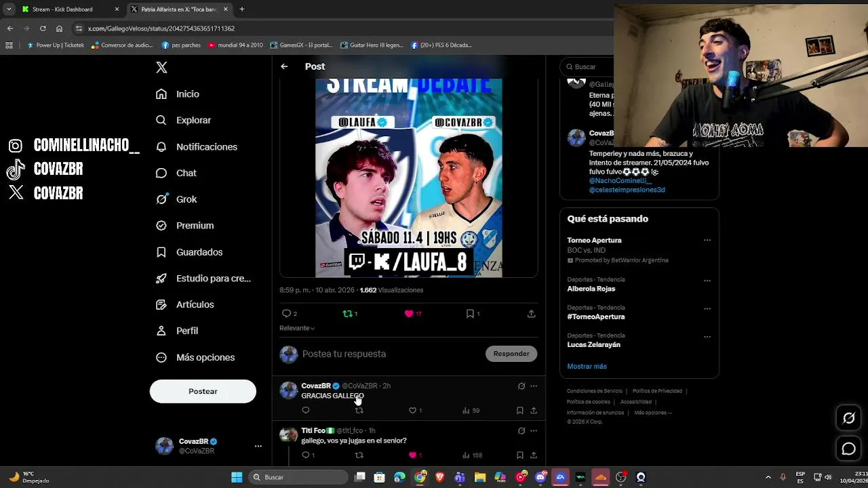Screen dimensions: 868x488
Task: Toggle like heart on main post
Action: click(409, 314)
